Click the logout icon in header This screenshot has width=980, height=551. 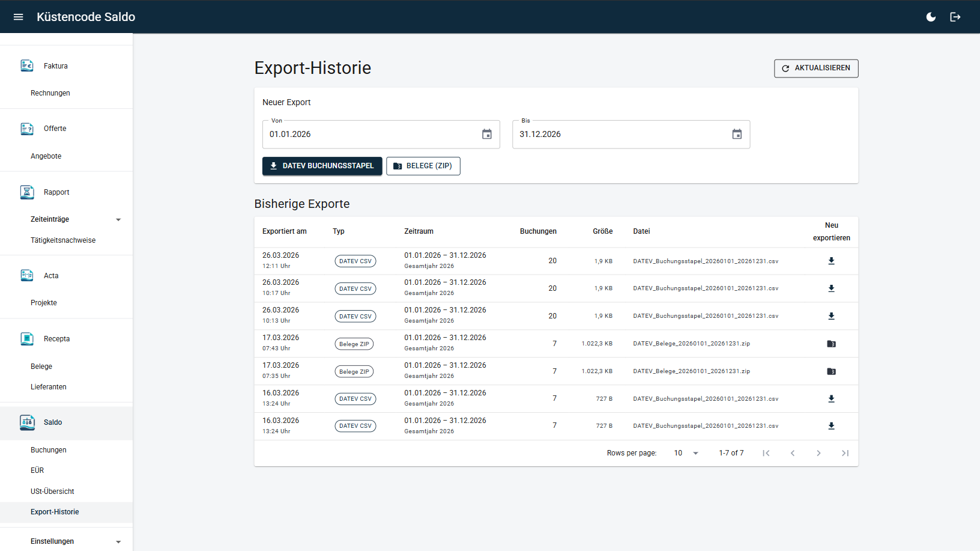(x=955, y=17)
